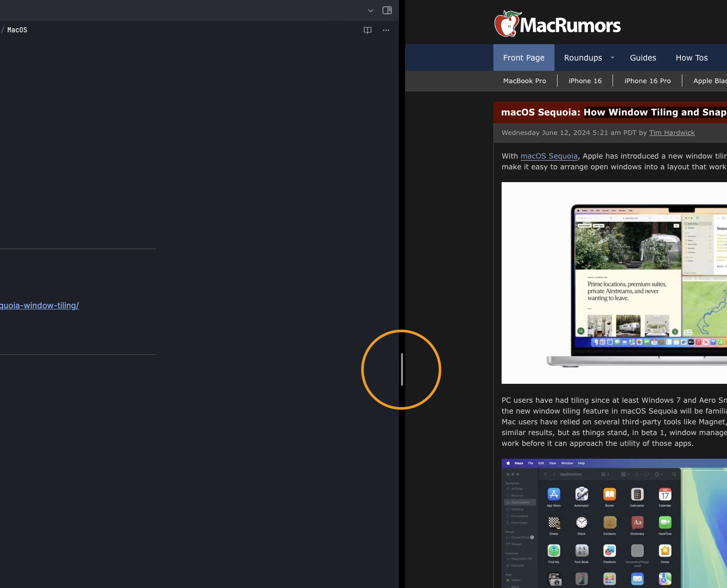The image size is (727, 588).
Task: Open the Guides tab
Action: click(x=643, y=57)
